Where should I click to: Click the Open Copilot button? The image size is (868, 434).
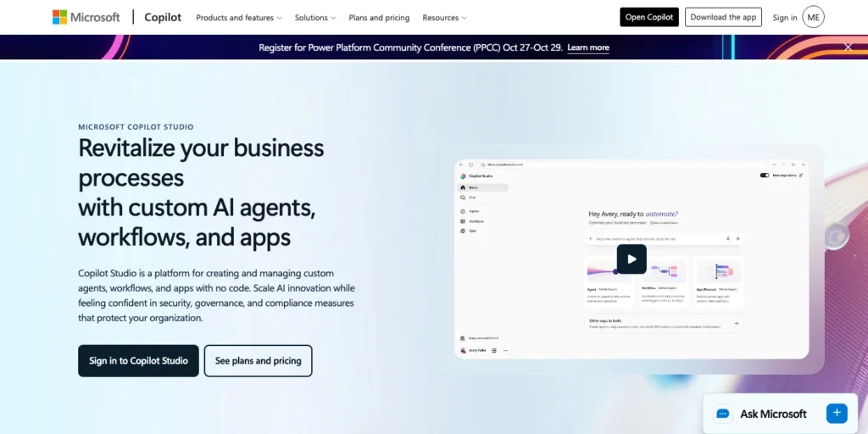[x=649, y=17]
